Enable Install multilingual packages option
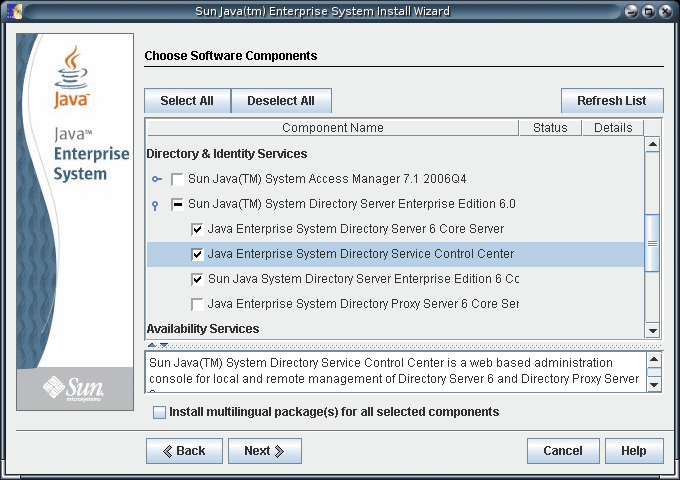 pos(159,412)
